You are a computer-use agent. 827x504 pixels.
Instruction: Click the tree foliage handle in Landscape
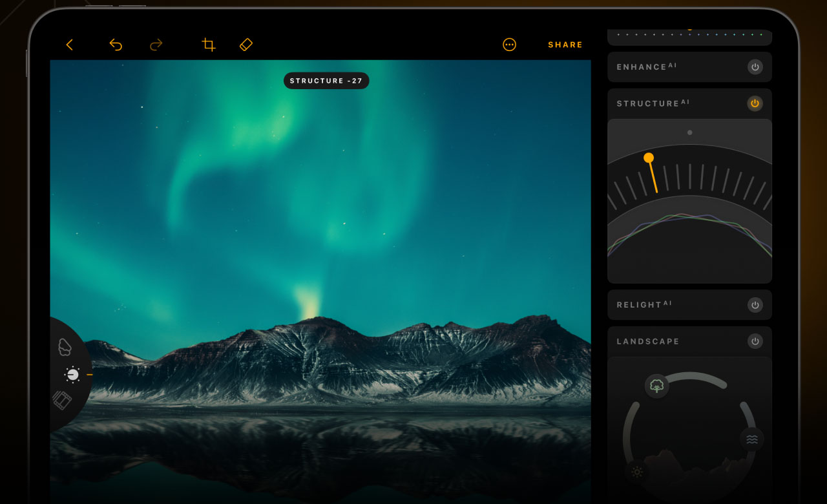(x=656, y=386)
